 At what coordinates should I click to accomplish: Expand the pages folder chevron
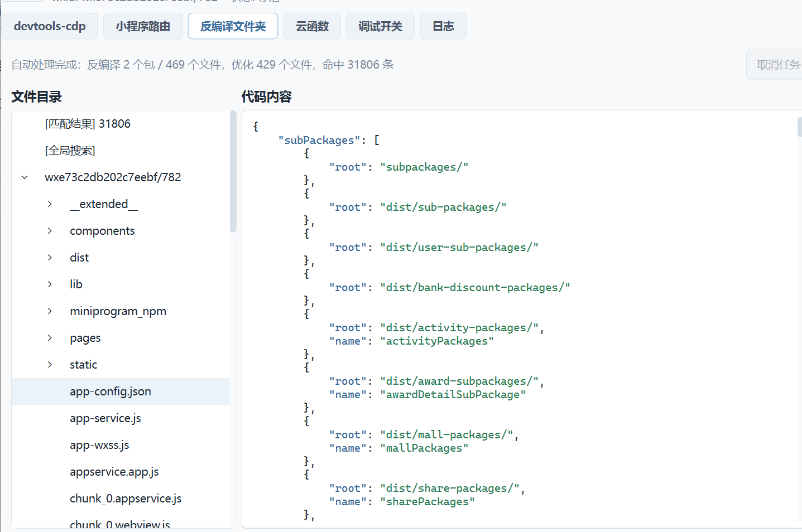50,338
